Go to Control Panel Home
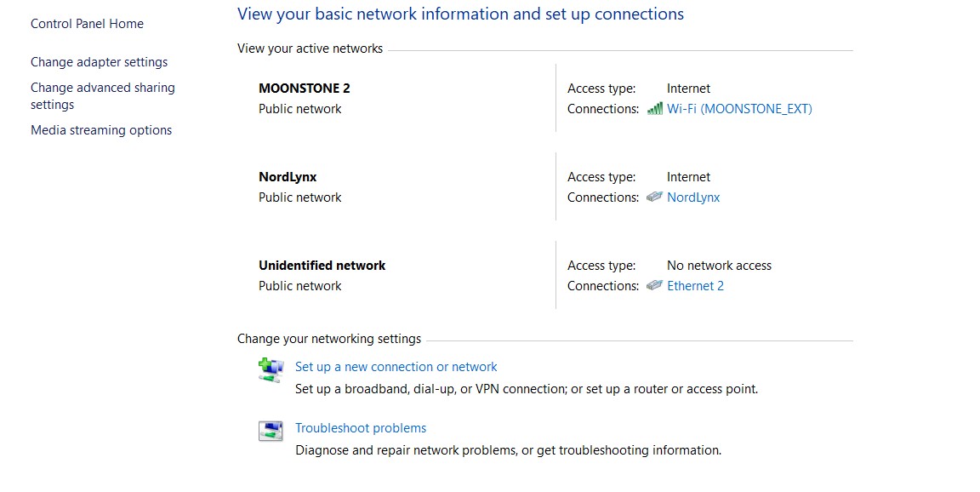The width and height of the screenshot is (980, 492). [87, 24]
